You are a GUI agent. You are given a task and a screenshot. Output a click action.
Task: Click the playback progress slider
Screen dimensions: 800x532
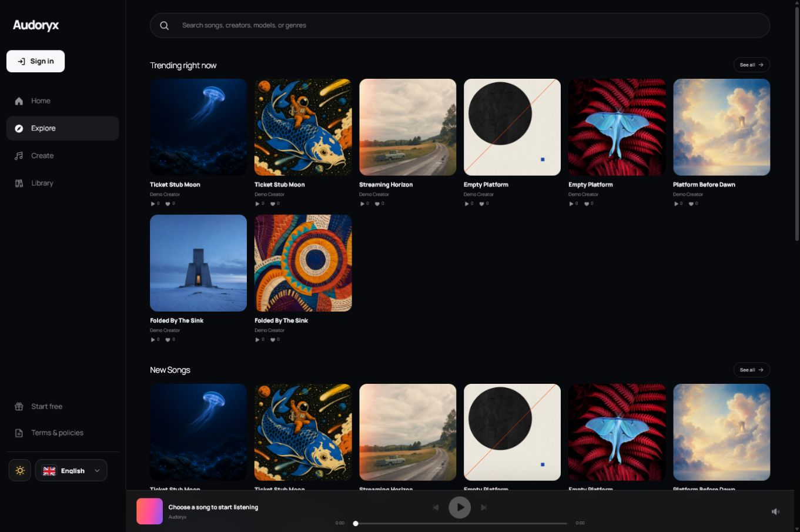460,523
